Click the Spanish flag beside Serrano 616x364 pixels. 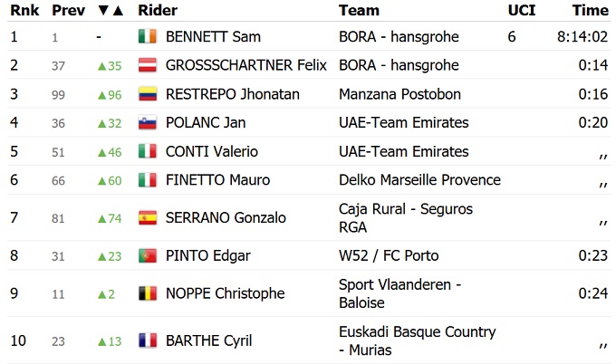[x=148, y=217]
